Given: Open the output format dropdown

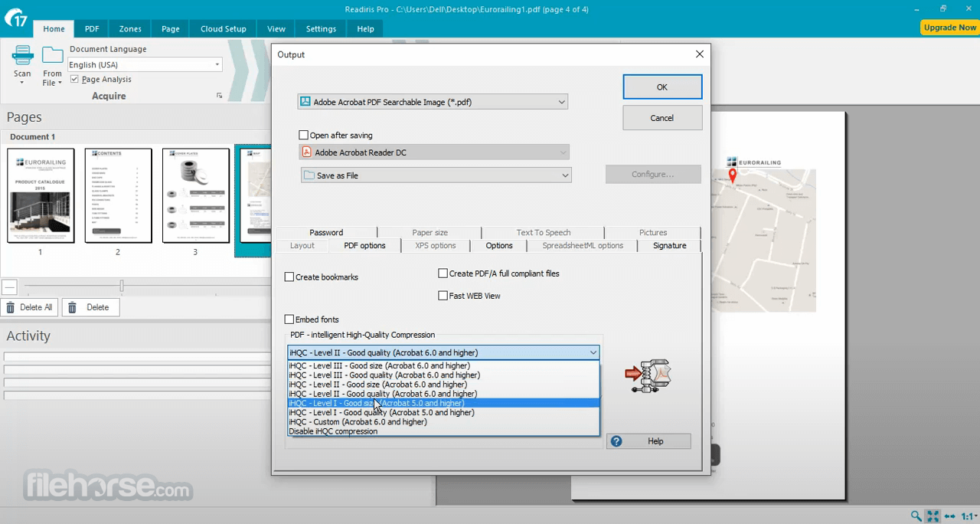Looking at the screenshot, I should click(433, 102).
